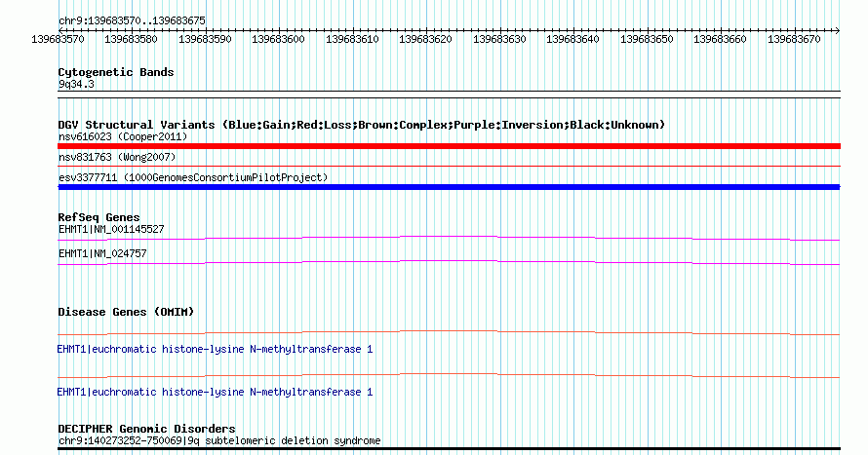The height and width of the screenshot is (455, 868).
Task: Select ruler tick label 139683590
Action: (x=205, y=39)
